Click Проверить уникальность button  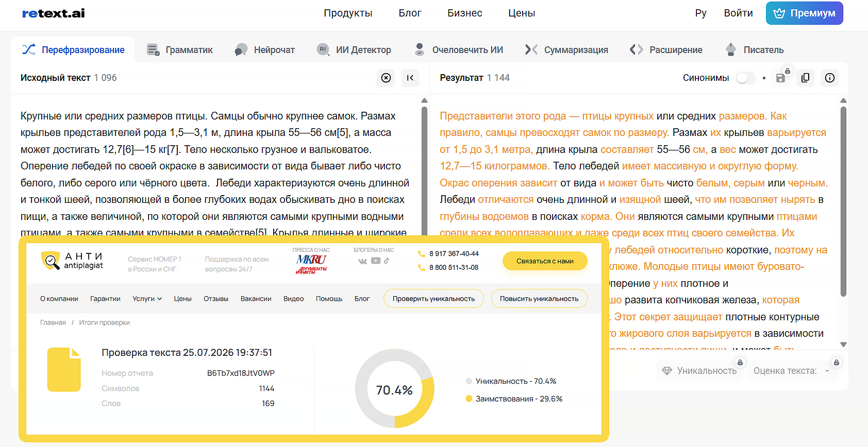[x=433, y=299]
